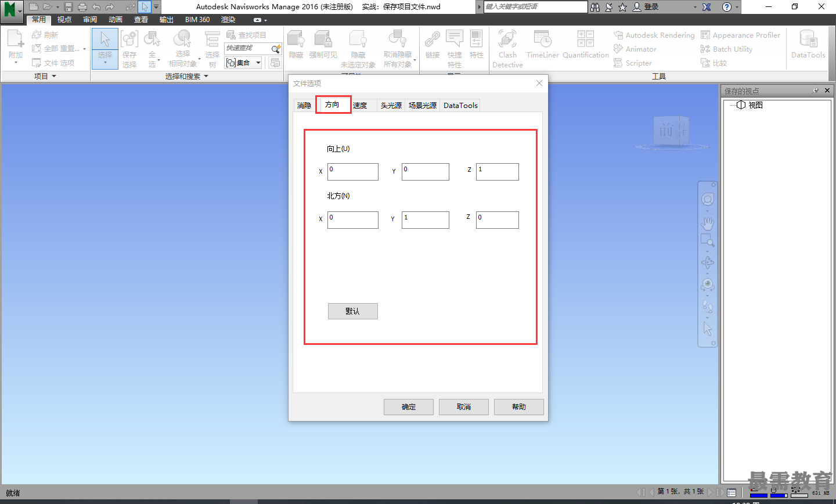Screen dimensions: 836x504
Task: Click the 默认 defaults button
Action: 353,311
